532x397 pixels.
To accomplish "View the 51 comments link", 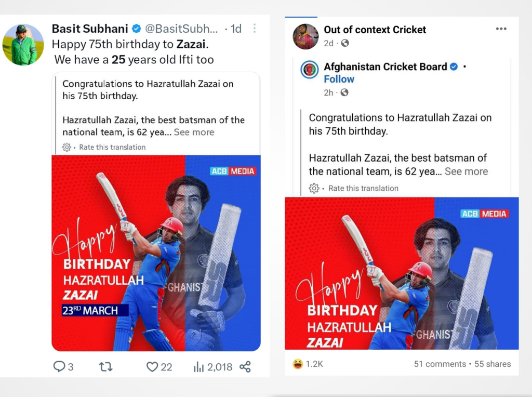I will point(440,364).
